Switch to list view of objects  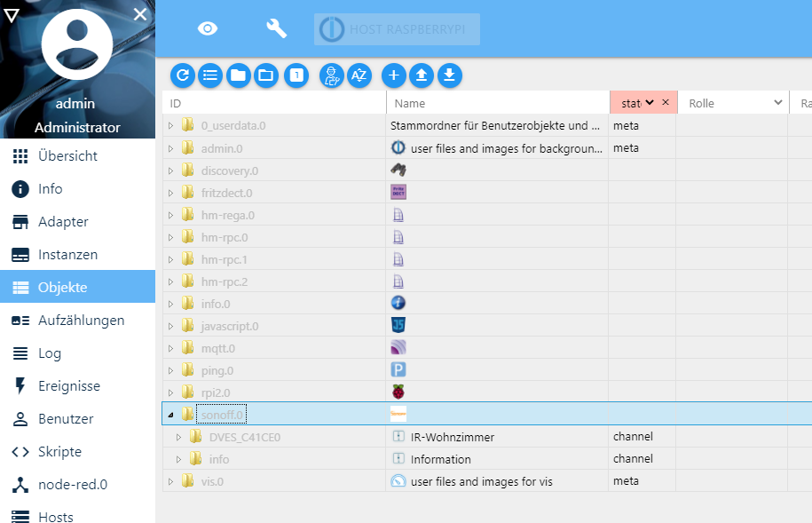click(x=210, y=75)
